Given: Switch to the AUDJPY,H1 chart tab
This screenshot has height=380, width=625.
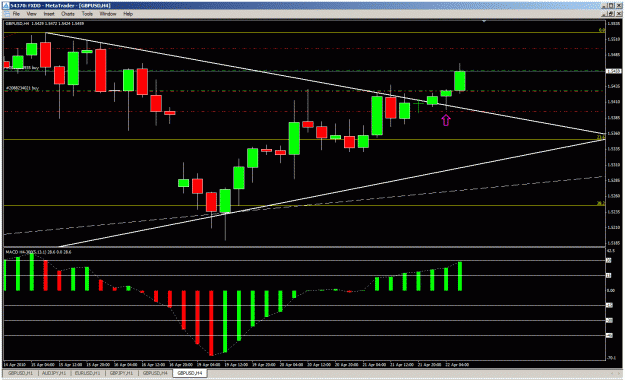Looking at the screenshot, I should coord(54,373).
